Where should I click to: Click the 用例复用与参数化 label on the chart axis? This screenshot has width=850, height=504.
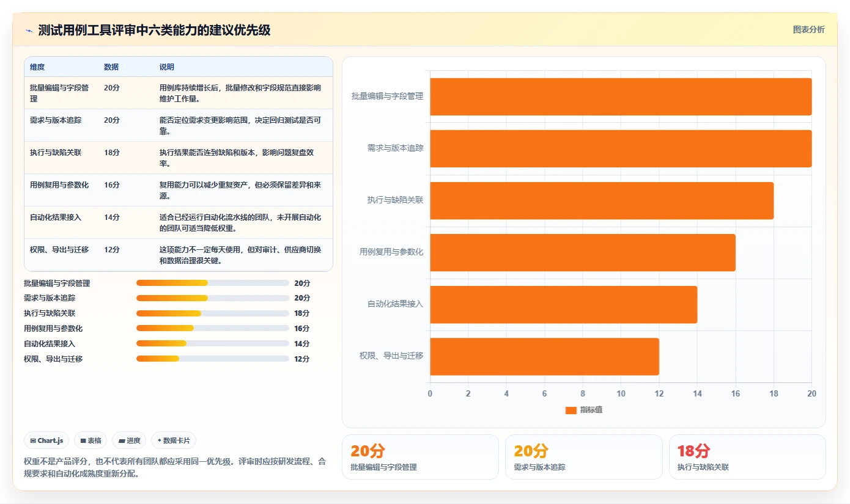pyautogui.click(x=391, y=252)
